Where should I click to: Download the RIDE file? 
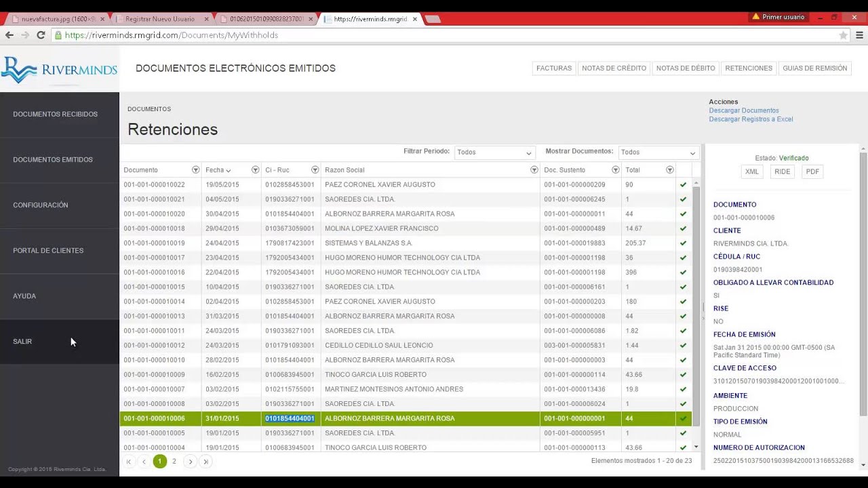(782, 171)
